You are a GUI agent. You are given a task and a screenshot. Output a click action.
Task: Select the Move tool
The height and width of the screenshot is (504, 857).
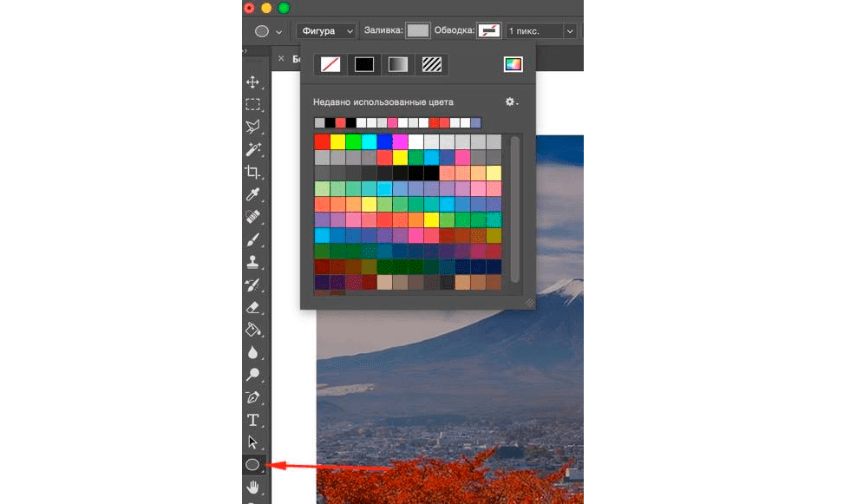pos(253,82)
